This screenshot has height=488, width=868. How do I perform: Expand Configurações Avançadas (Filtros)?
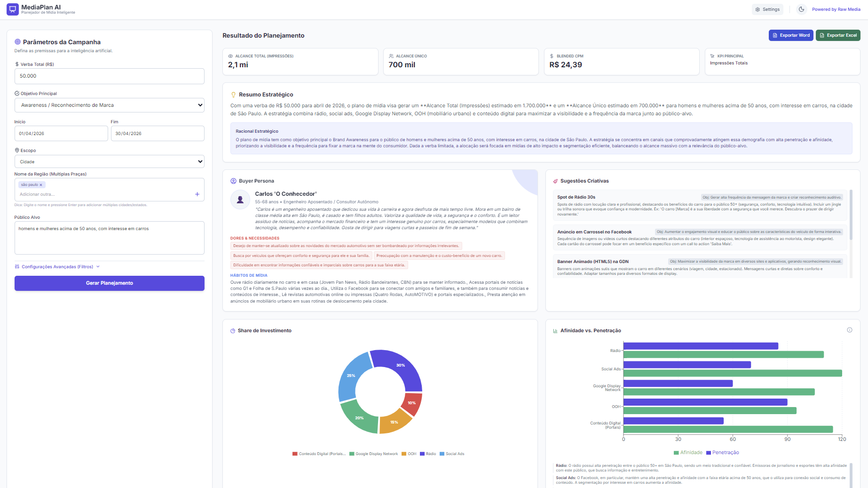coord(57,267)
